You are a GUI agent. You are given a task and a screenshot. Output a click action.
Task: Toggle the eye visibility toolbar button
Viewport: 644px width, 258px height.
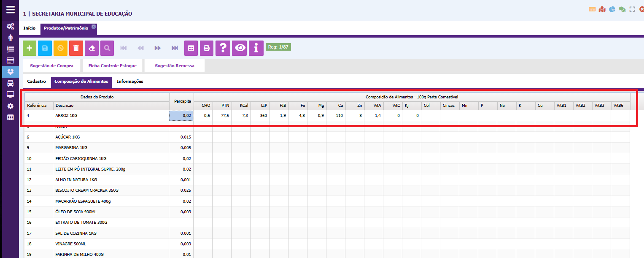[x=240, y=48]
